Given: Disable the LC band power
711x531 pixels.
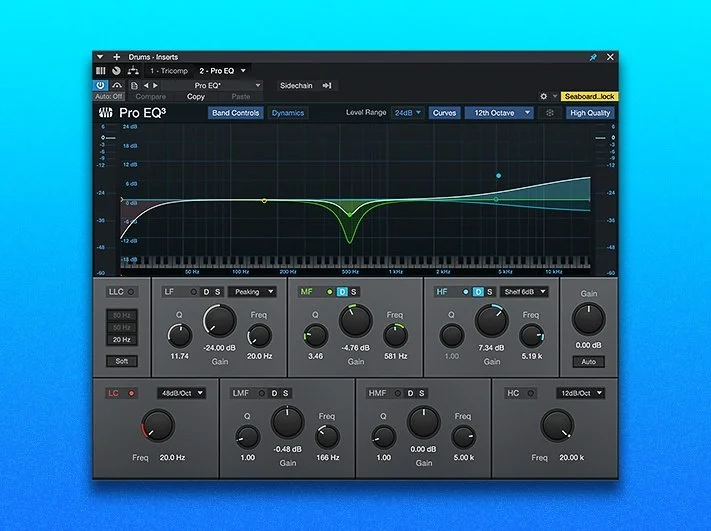Looking at the screenshot, I should click(131, 393).
